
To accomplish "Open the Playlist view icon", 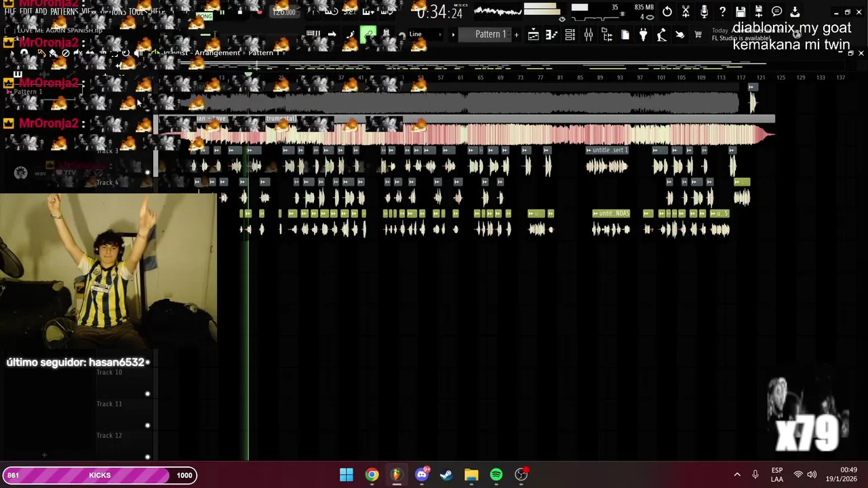I will [x=534, y=35].
